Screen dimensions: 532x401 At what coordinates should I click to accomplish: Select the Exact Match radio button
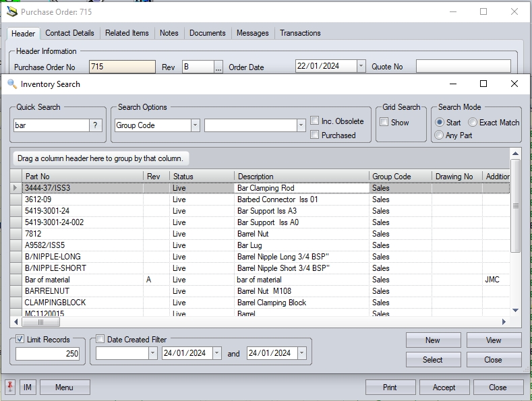tap(473, 123)
